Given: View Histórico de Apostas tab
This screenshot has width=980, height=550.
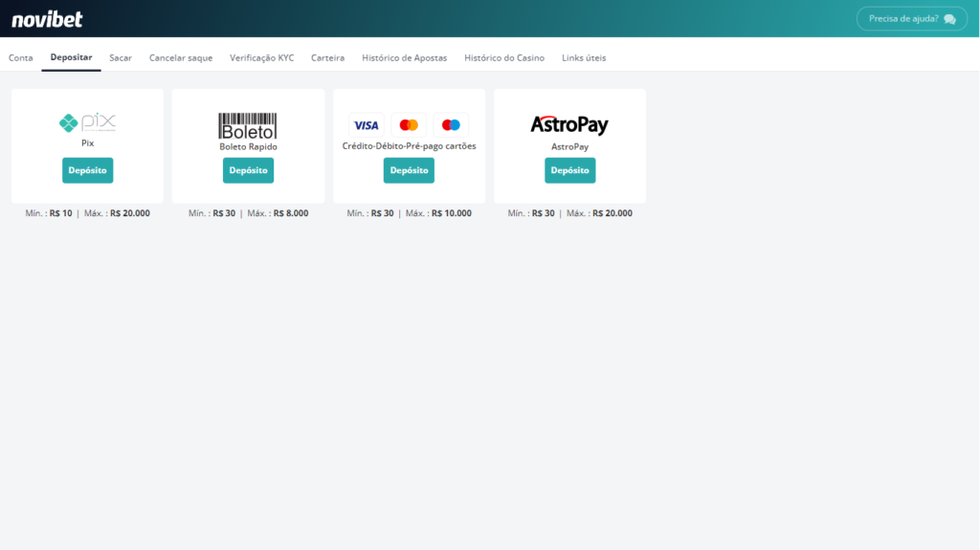Looking at the screenshot, I should click(405, 57).
